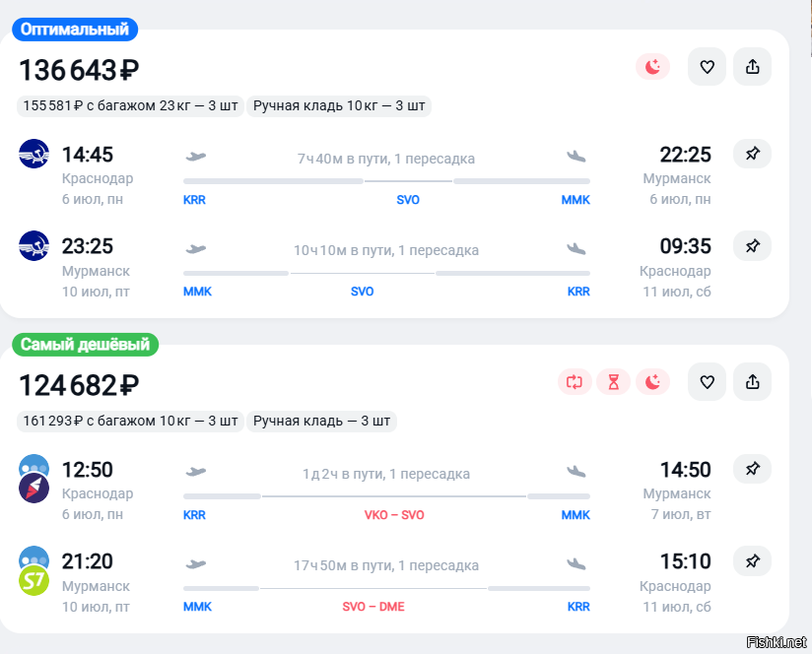Select the Самый дешёвый badge
Screen dimensions: 812x654
(x=86, y=345)
